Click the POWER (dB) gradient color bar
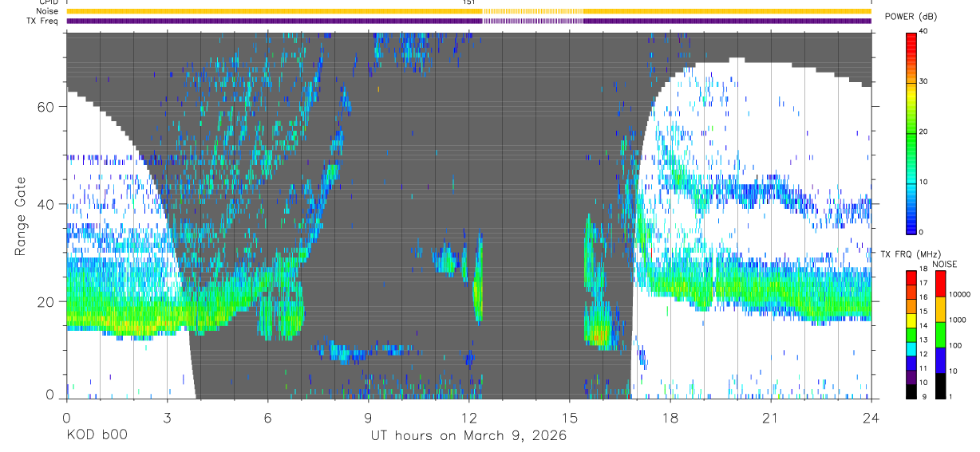 [x=911, y=132]
